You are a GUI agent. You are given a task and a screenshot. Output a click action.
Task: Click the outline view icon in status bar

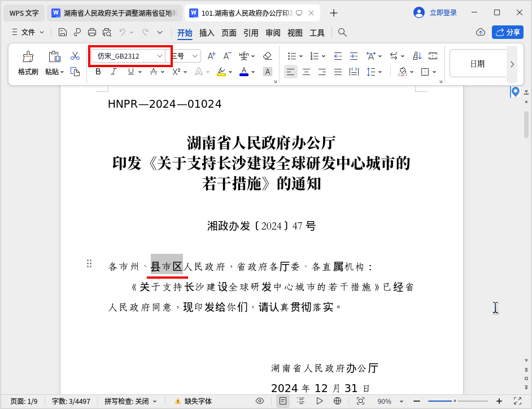pos(300,401)
